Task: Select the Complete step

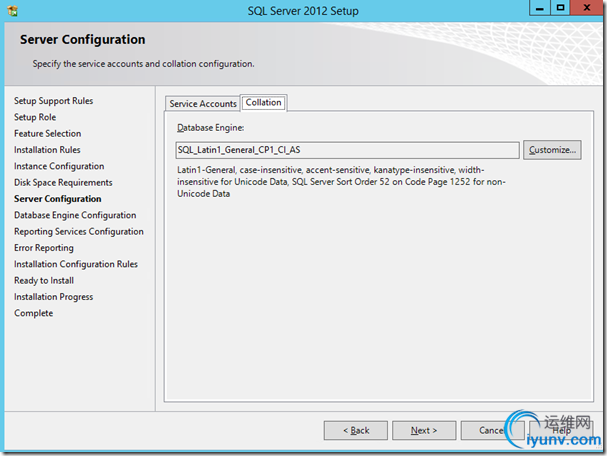Action: click(33, 313)
